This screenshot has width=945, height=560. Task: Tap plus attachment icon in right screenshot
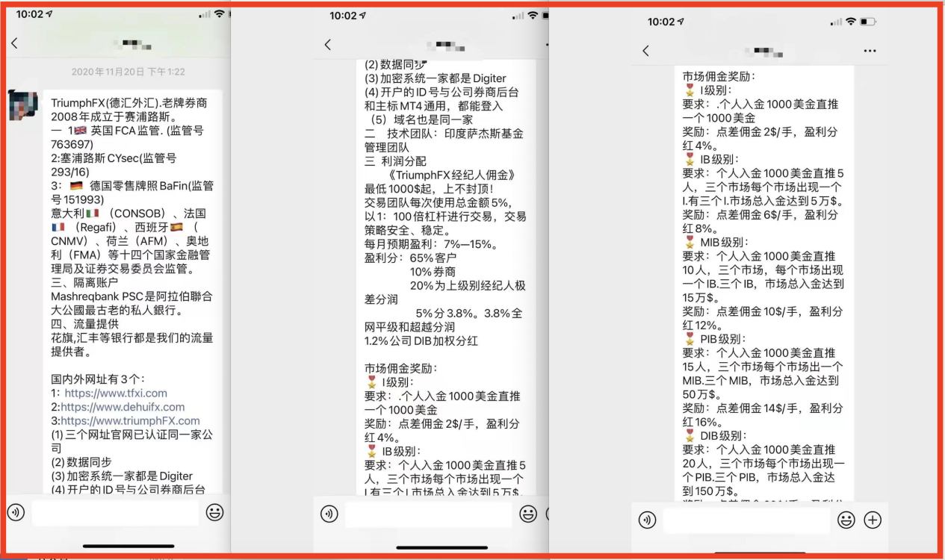[x=873, y=520]
